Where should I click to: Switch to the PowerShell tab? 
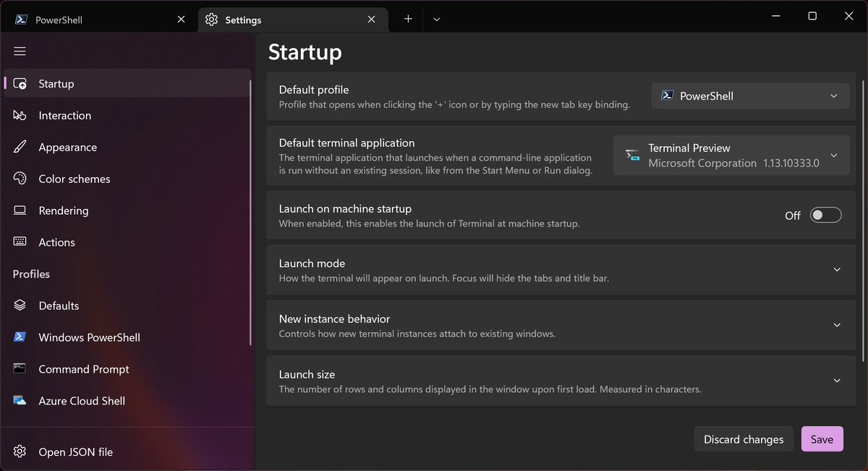(100, 20)
